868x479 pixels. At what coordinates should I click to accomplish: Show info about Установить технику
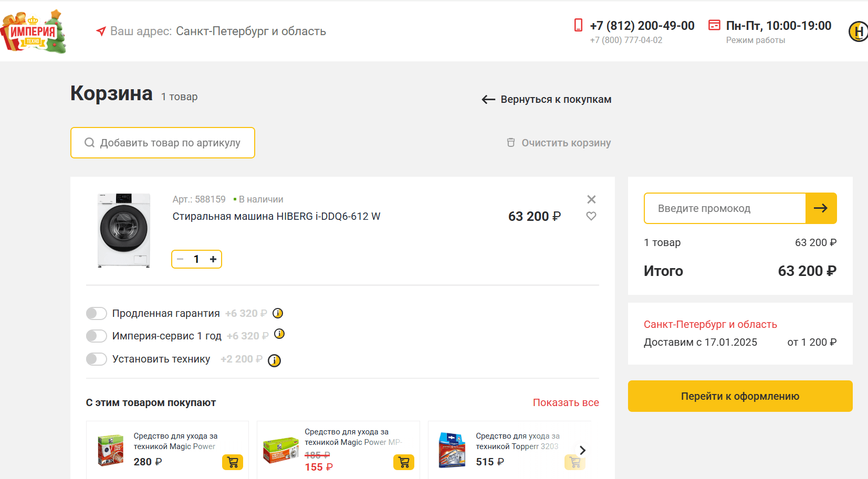point(274,360)
